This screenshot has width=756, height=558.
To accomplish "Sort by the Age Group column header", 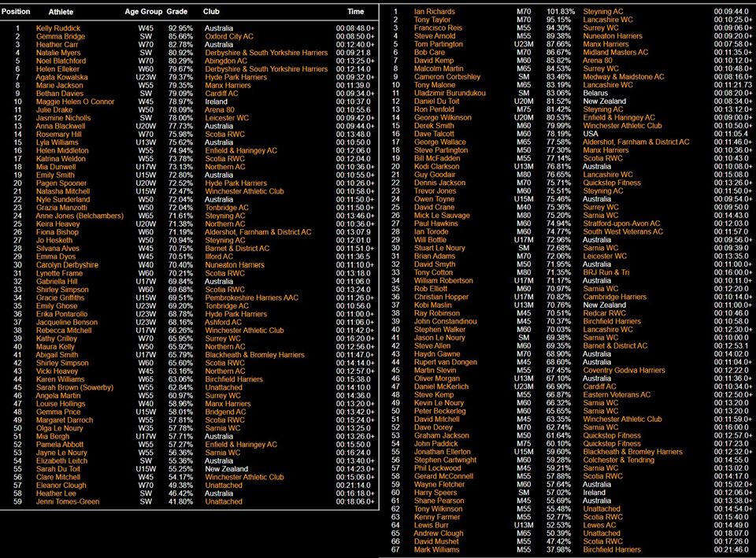I will pos(143,12).
